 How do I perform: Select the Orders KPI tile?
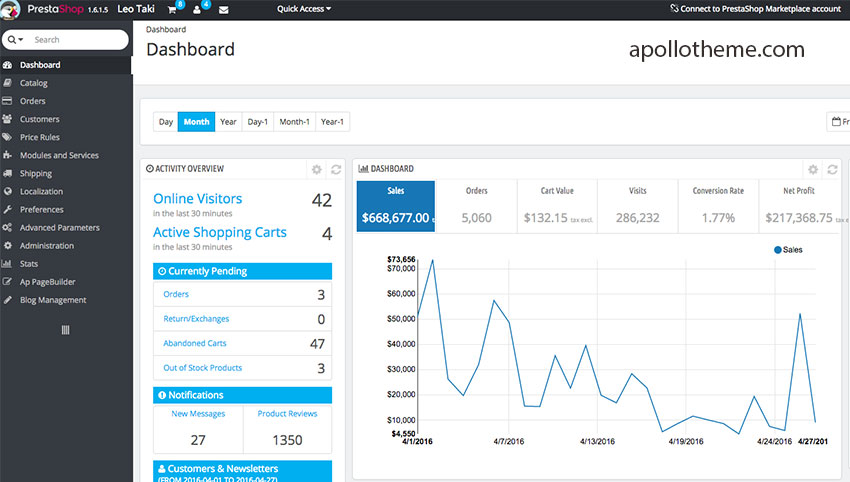click(x=476, y=206)
